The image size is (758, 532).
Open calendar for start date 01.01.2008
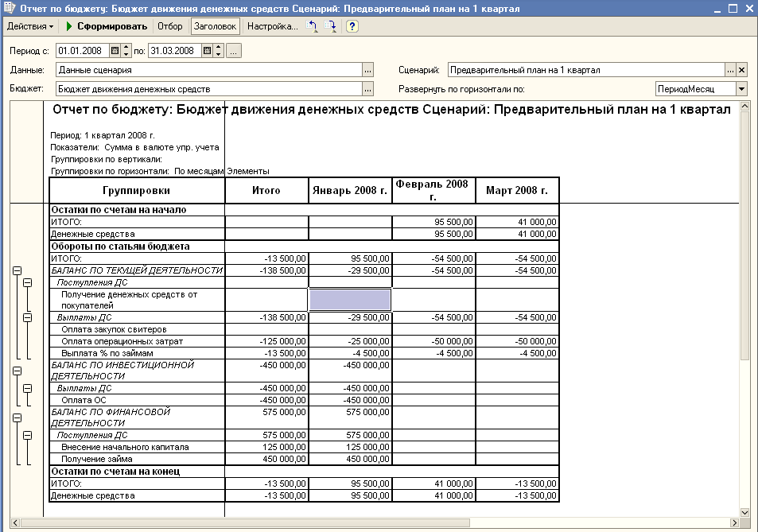[x=115, y=51]
